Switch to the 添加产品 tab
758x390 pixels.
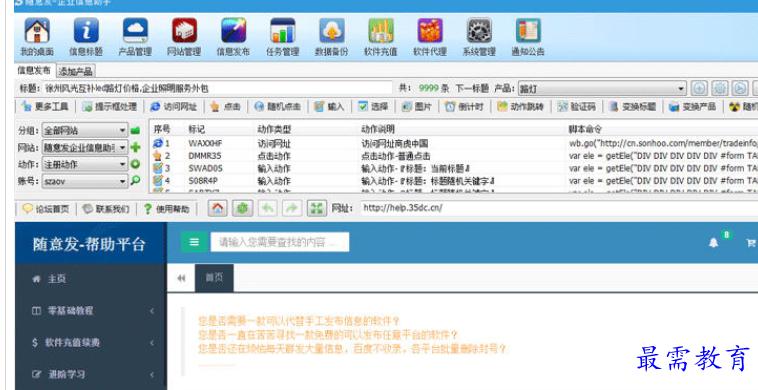[75, 71]
